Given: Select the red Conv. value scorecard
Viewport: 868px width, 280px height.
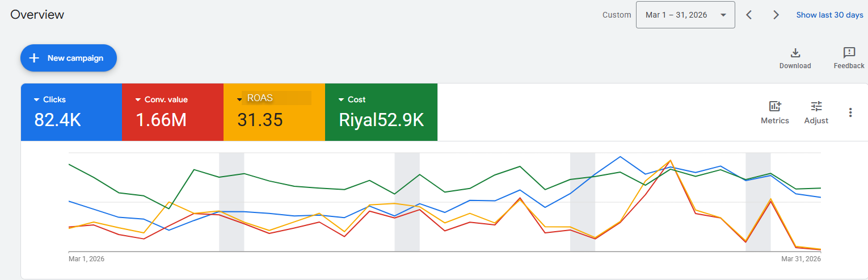Looking at the screenshot, I should [x=173, y=112].
